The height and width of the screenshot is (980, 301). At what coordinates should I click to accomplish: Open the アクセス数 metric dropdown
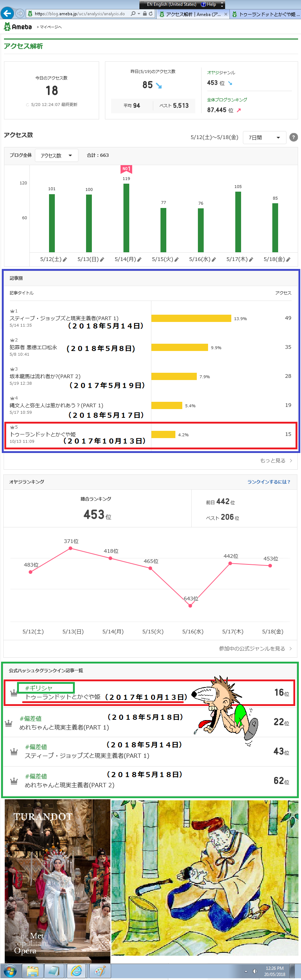point(56,155)
